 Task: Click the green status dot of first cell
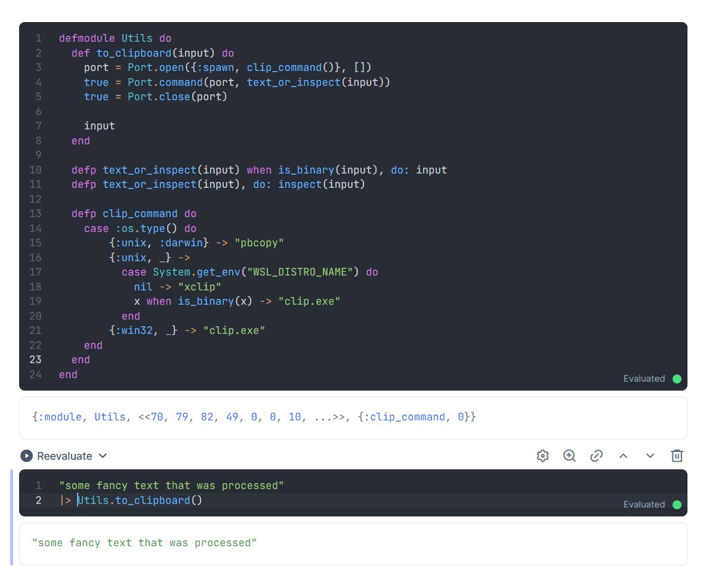click(x=677, y=379)
